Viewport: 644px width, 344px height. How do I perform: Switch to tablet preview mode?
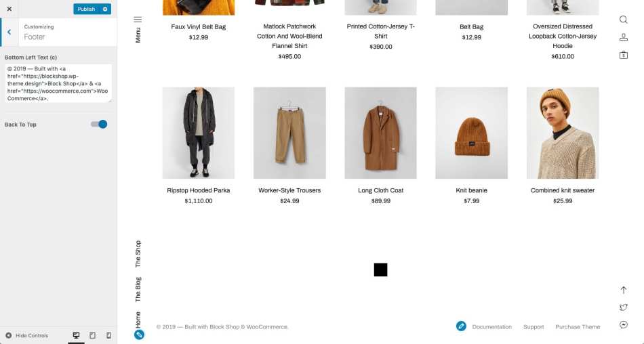92,335
